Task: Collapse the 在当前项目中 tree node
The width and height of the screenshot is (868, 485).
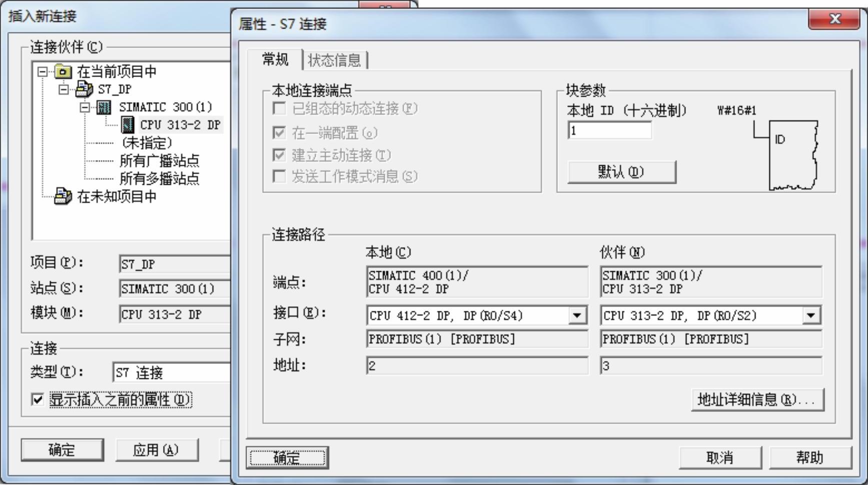Action: tap(43, 72)
